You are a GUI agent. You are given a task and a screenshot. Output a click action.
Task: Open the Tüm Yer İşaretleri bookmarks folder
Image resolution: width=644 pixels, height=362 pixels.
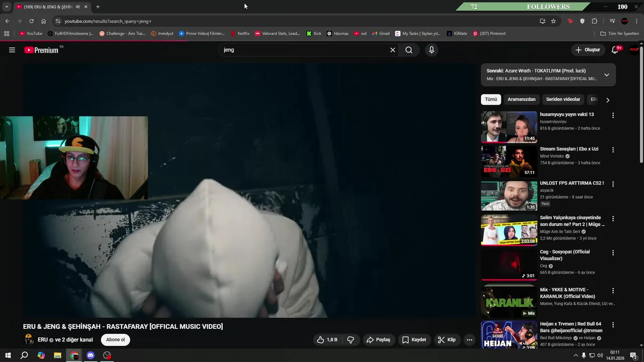(619, 34)
